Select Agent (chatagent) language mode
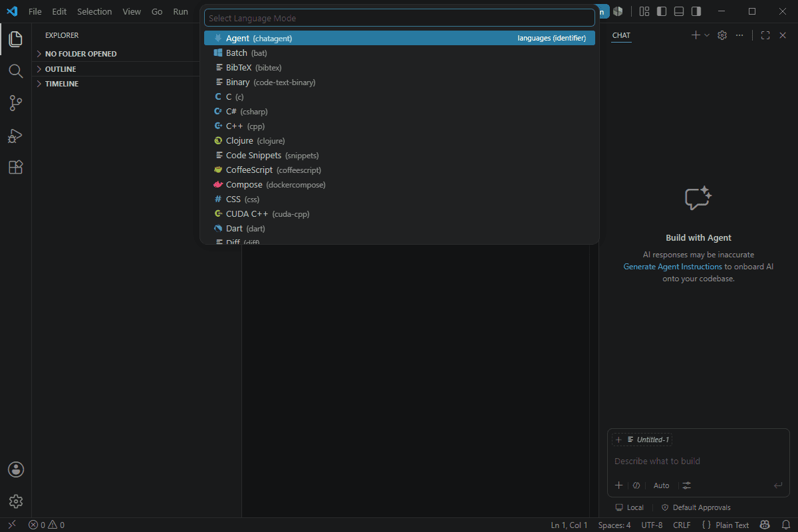Viewport: 798px width, 532px height. 400,38
